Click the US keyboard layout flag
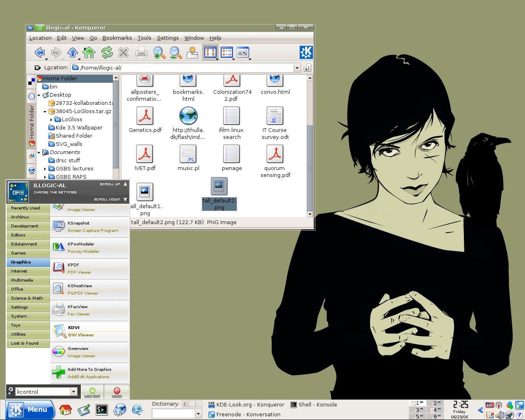The height and width of the screenshot is (420, 525). [x=490, y=405]
